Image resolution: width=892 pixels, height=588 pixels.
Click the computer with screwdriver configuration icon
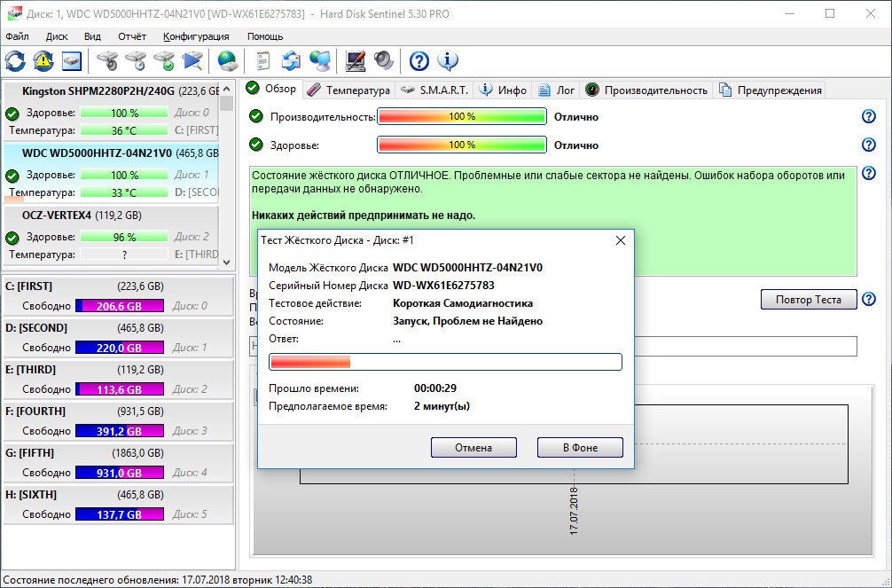click(x=356, y=61)
